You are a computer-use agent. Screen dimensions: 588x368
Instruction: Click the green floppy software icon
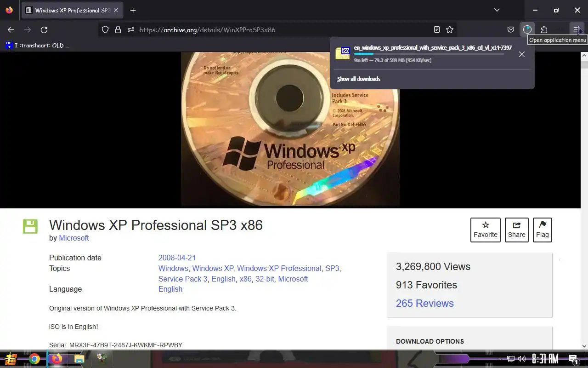tap(30, 226)
